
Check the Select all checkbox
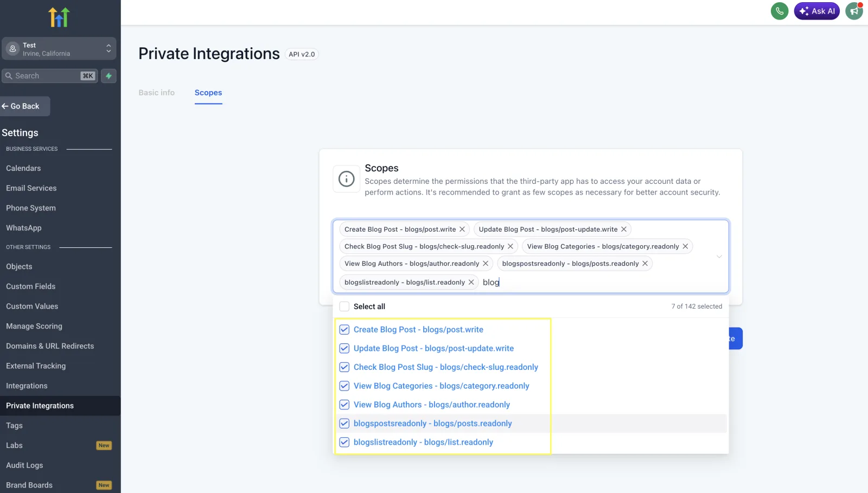click(x=344, y=306)
